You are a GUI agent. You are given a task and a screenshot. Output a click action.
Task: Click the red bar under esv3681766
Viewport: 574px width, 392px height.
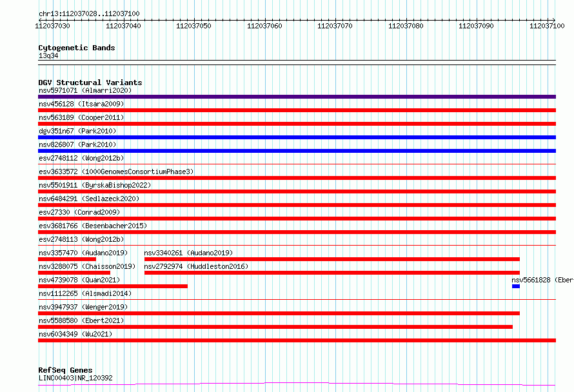297,232
